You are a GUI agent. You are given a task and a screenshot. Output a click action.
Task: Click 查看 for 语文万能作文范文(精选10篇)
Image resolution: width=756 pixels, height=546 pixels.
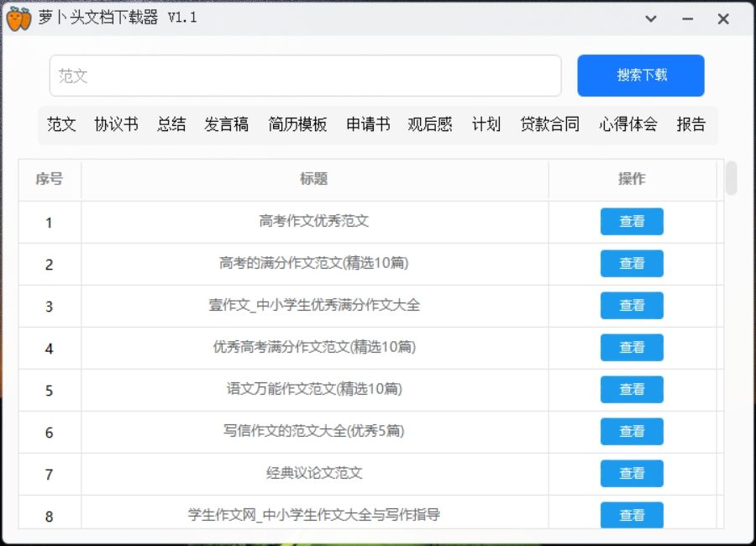click(x=632, y=389)
